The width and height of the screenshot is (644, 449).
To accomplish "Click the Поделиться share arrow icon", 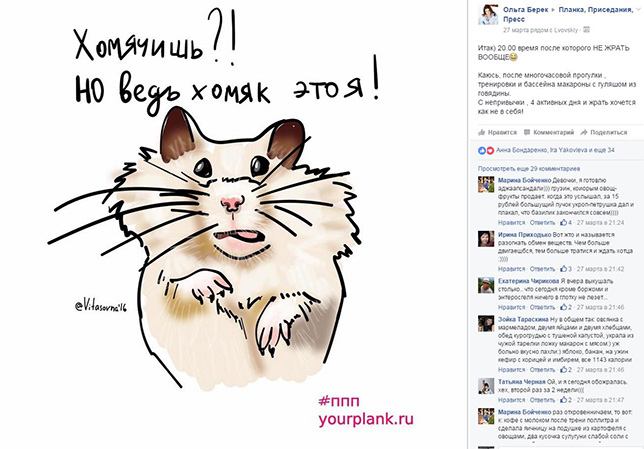I will click(584, 132).
